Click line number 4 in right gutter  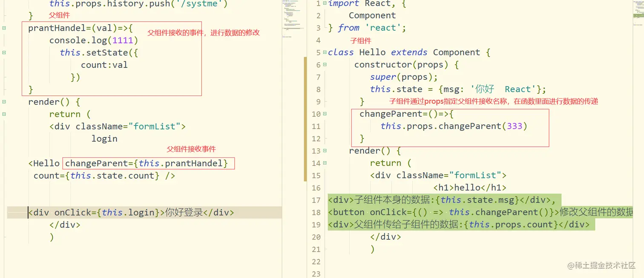[x=318, y=40]
